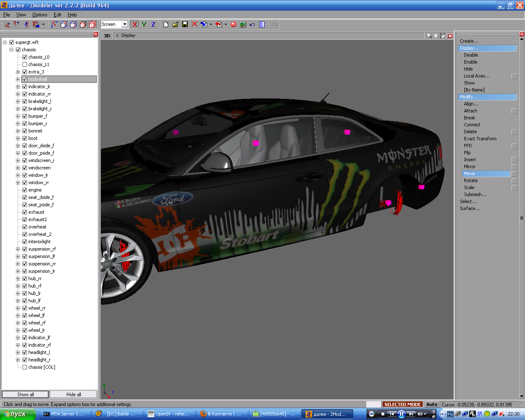
Task: Toggle the green Y axis button
Action: click(144, 25)
